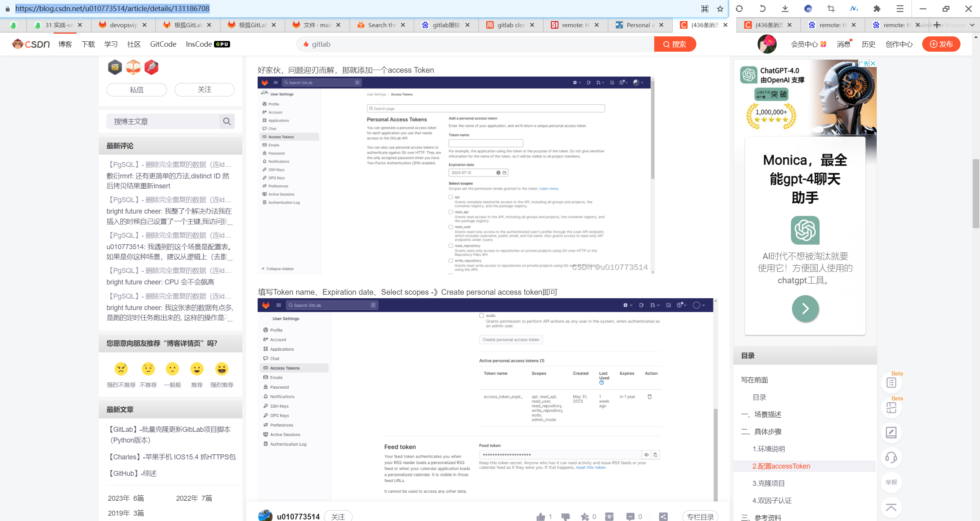Expand the tab list dropdown chevron
This screenshot has width=980, height=521.
972,25
